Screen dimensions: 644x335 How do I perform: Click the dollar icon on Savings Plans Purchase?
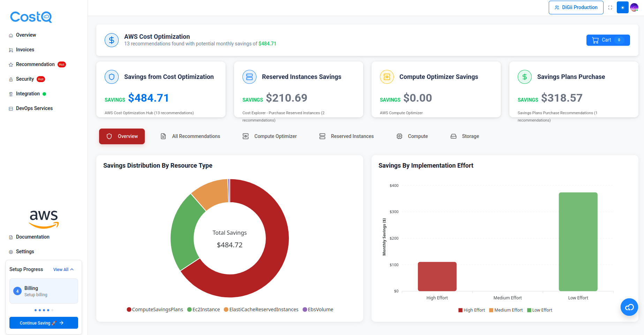(525, 77)
